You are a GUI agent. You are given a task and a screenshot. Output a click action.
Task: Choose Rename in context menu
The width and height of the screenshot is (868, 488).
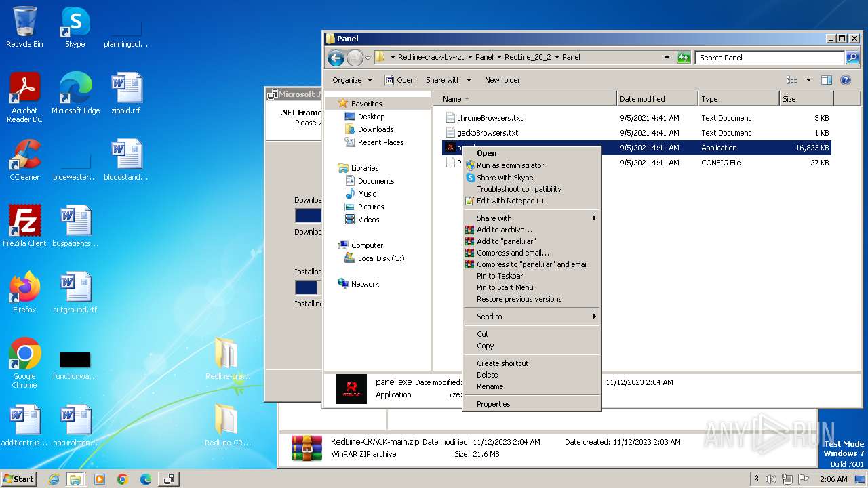531,386
